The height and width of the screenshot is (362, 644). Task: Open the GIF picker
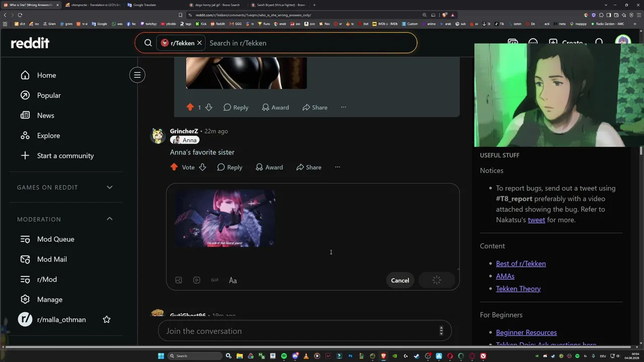point(215,281)
